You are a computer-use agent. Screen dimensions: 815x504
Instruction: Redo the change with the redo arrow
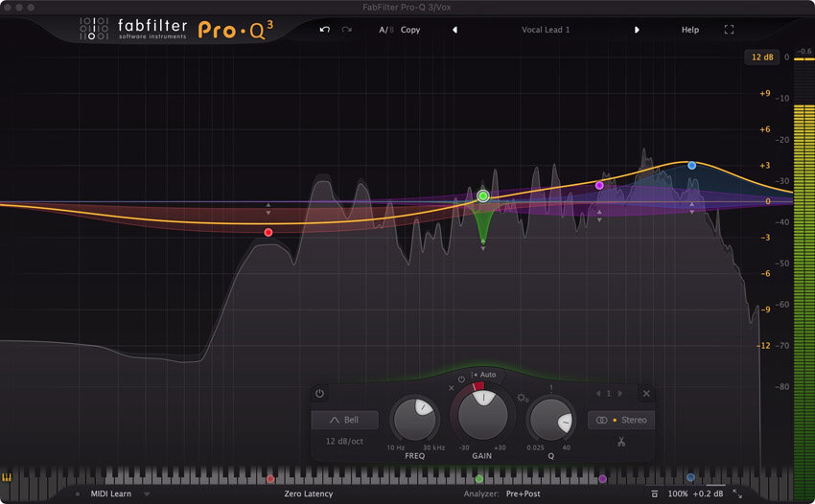tap(347, 30)
